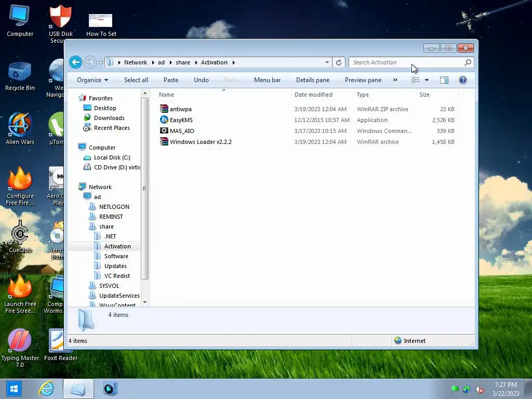The height and width of the screenshot is (399, 532).
Task: Click Favorites in the navigation pane
Action: [100, 98]
